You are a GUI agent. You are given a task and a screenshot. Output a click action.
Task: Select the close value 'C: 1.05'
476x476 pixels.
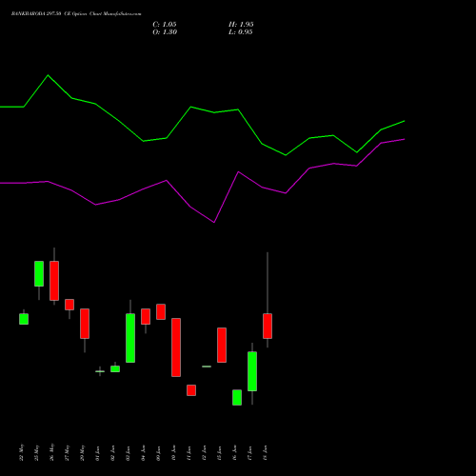165,25
